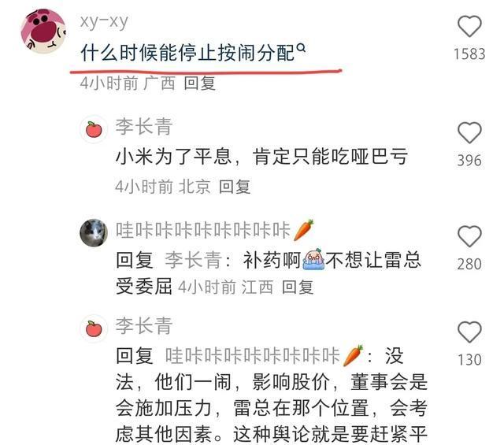Tap the comment text 什么时候能停止按闹分配
Screen dimensions: 504x445
click(x=187, y=53)
